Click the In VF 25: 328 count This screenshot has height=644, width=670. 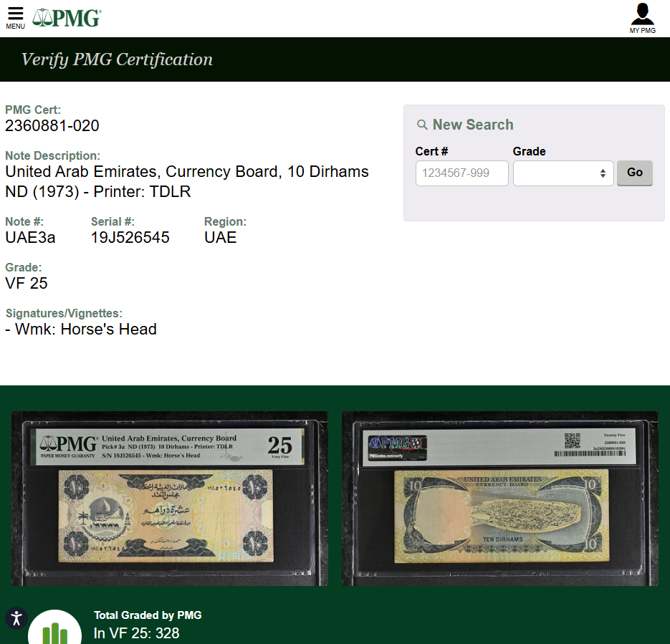coord(136,633)
